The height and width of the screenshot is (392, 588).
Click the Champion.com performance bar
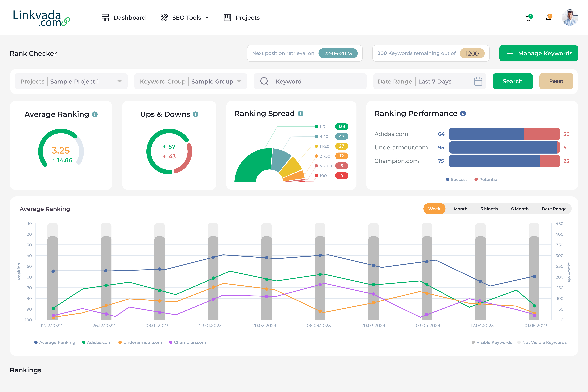tap(504, 161)
